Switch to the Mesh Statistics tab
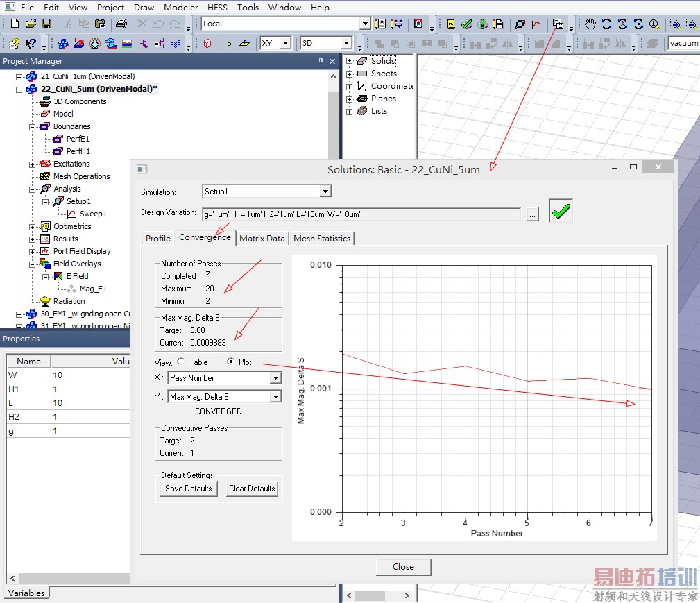Image resolution: width=700 pixels, height=603 pixels. (322, 238)
